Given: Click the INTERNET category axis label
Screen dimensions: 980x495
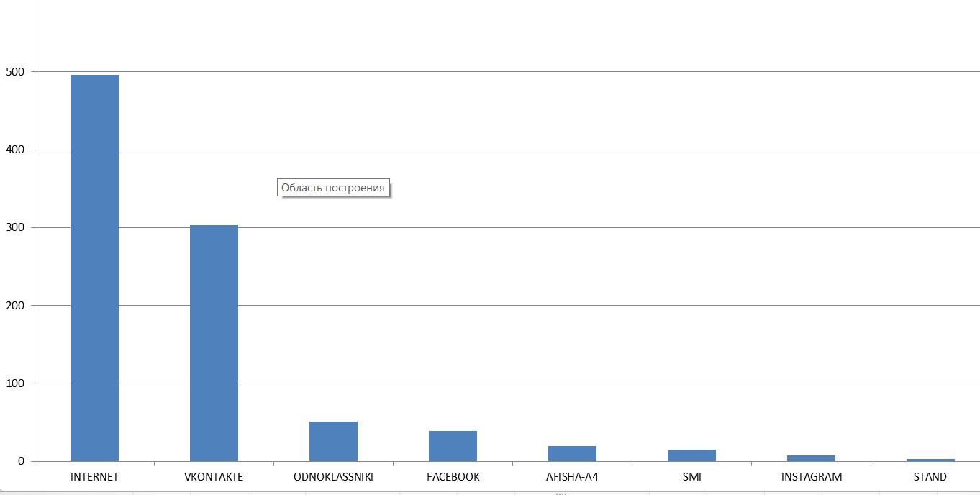Looking at the screenshot, I should (94, 477).
